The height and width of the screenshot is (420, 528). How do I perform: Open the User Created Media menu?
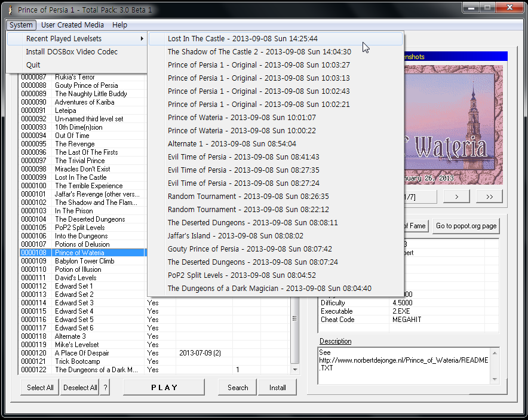tap(72, 25)
